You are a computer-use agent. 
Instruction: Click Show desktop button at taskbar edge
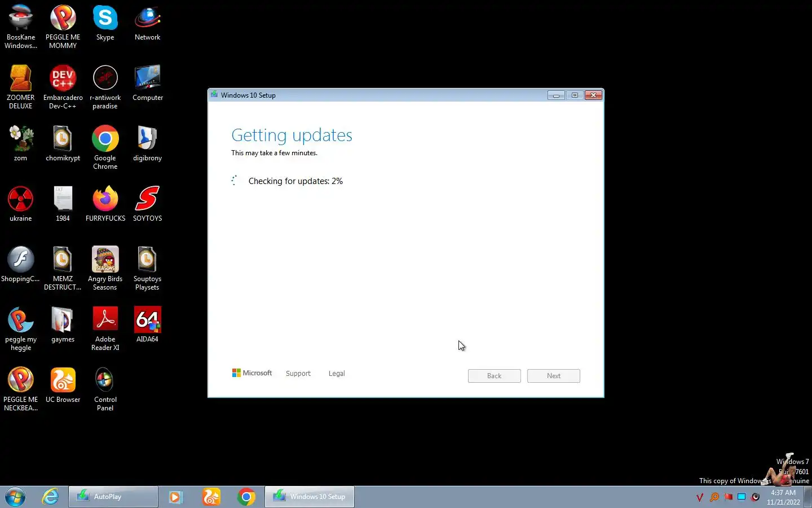coord(808,497)
